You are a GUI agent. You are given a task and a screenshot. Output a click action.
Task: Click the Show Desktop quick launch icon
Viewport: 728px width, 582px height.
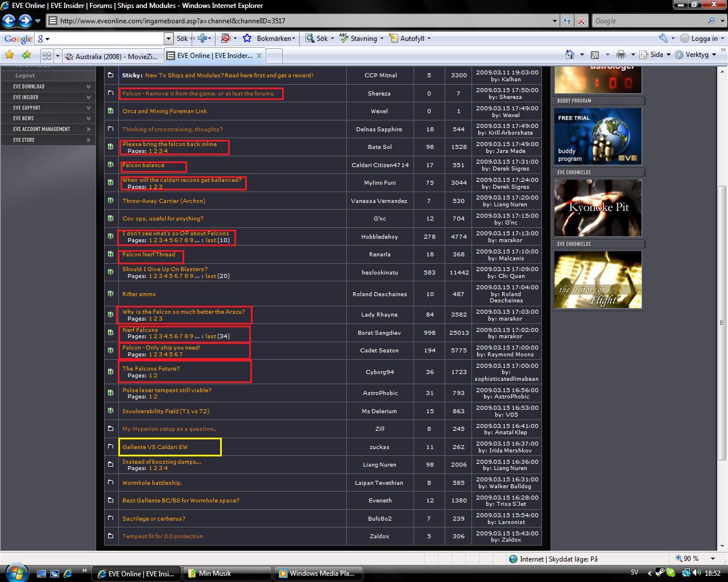pos(40,573)
